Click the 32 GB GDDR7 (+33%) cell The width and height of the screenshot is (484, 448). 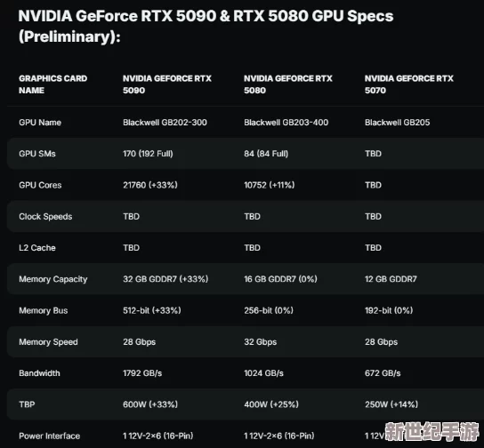pyautogui.click(x=165, y=279)
